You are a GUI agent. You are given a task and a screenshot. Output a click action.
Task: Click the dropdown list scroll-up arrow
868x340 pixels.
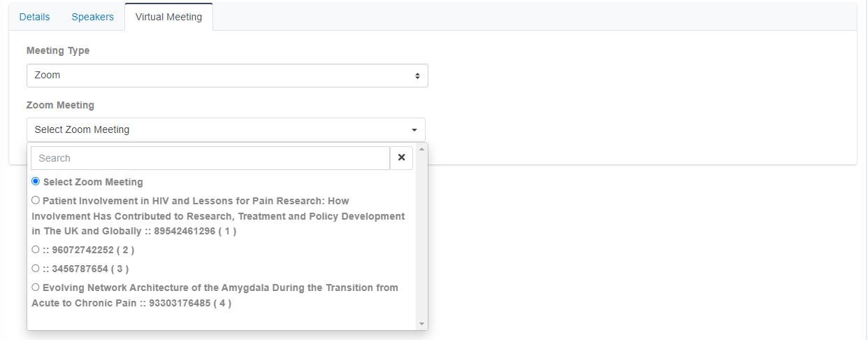(421, 149)
